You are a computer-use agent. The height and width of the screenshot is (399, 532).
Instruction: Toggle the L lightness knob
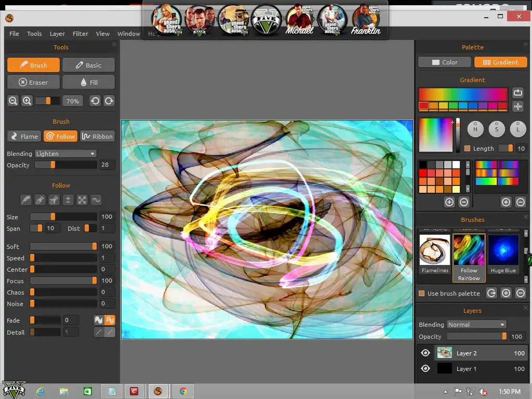pyautogui.click(x=518, y=129)
